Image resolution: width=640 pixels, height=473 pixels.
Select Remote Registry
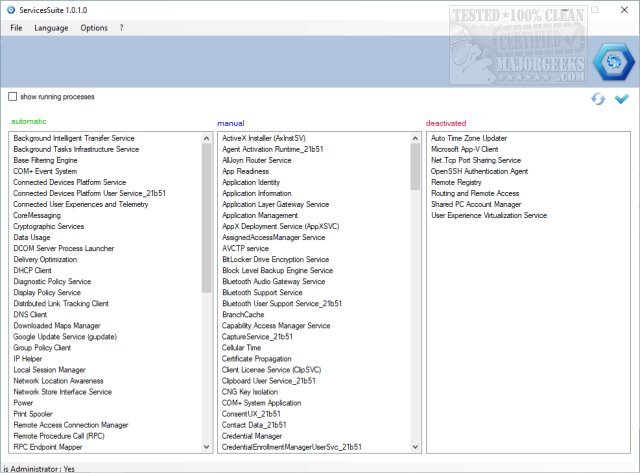coord(456,182)
